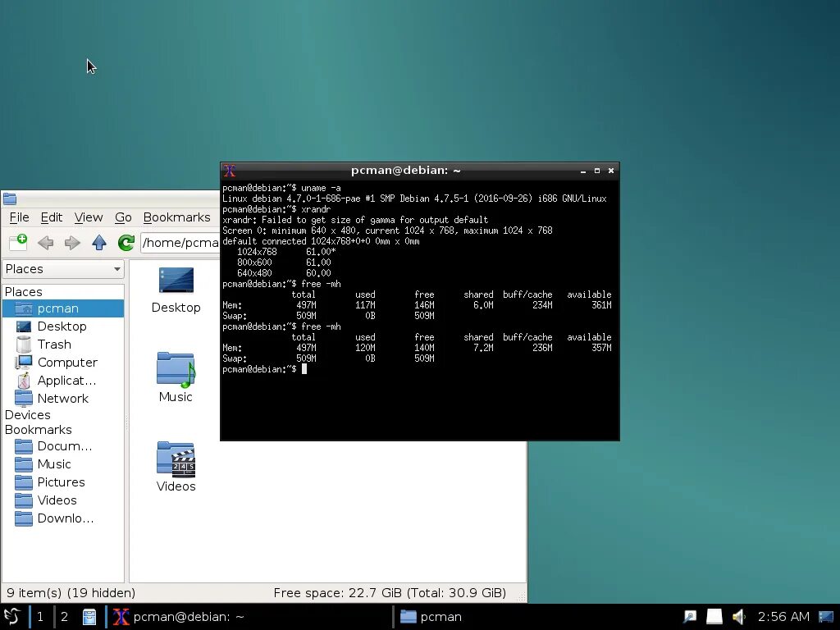
Task: Click the path bar showing /home/pcman
Action: point(180,243)
